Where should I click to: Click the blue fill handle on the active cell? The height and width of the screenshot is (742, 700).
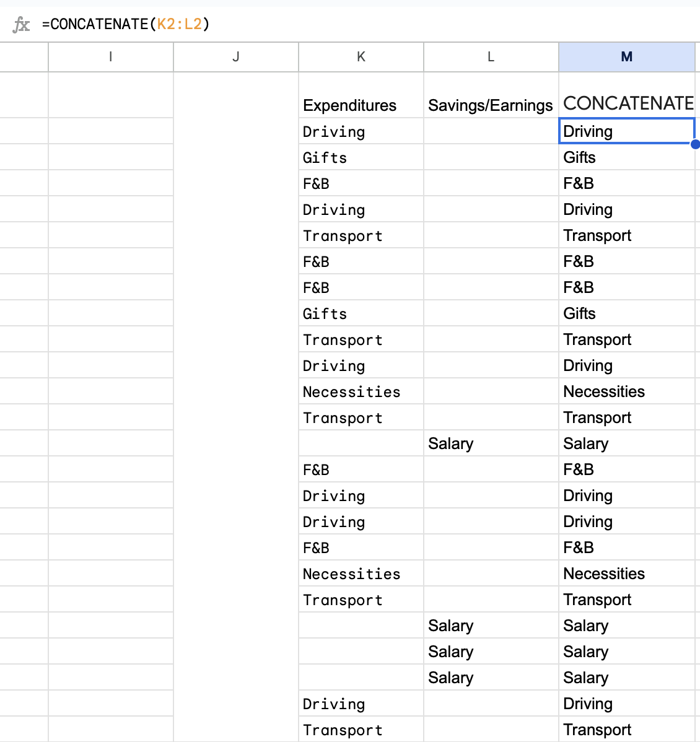tap(695, 144)
